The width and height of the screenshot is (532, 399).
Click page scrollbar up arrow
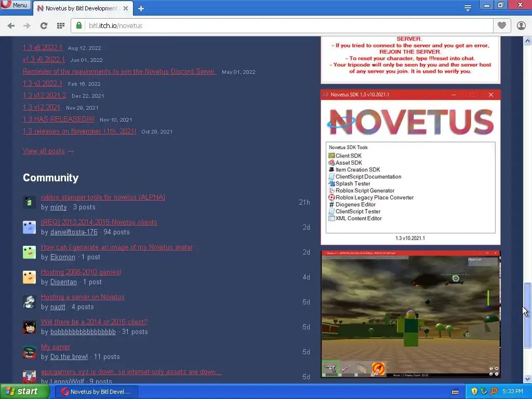[527, 41]
